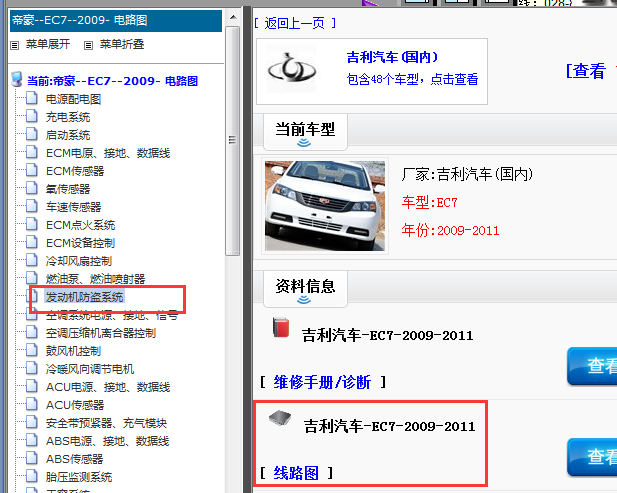The image size is (617, 493).
Task: Click the gray chip icon for 线路图
Action: click(x=280, y=418)
